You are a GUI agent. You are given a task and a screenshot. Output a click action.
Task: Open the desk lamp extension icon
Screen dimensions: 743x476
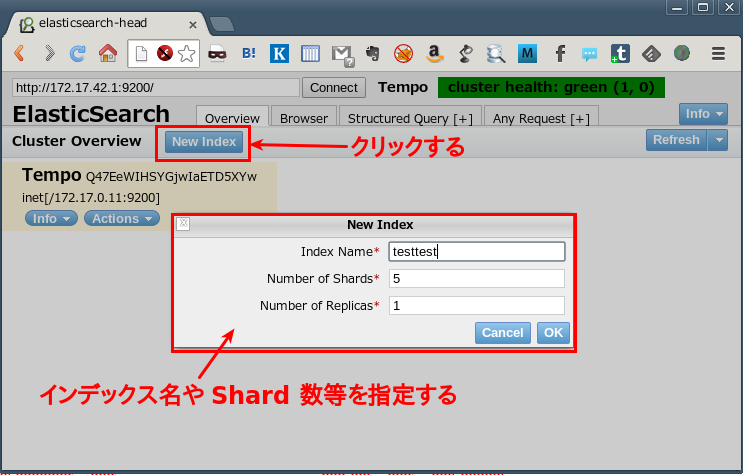[466, 54]
